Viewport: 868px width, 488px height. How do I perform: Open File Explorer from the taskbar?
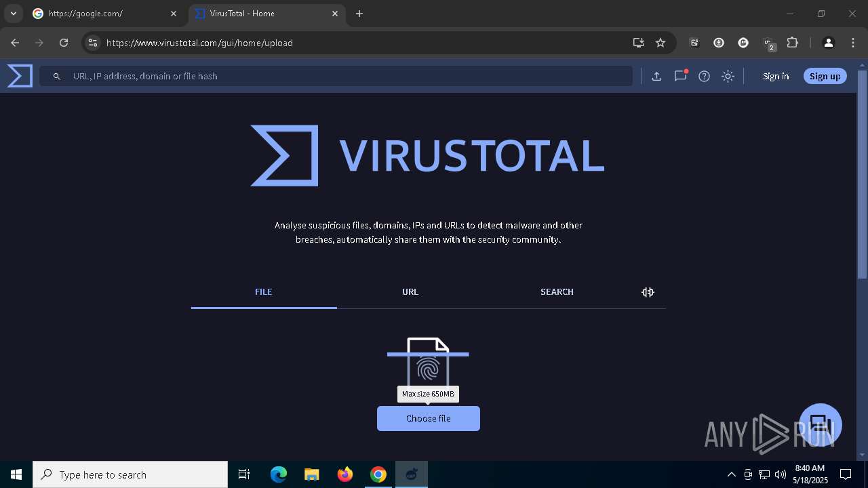[312, 474]
